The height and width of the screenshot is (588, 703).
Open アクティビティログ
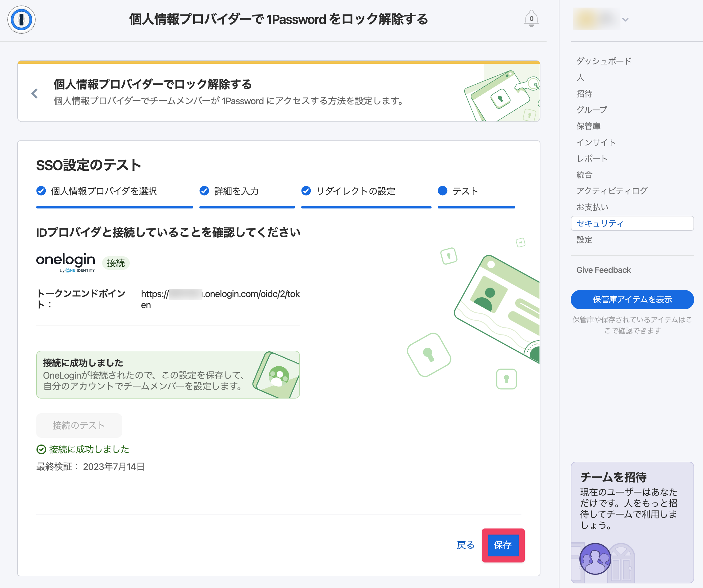point(612,191)
